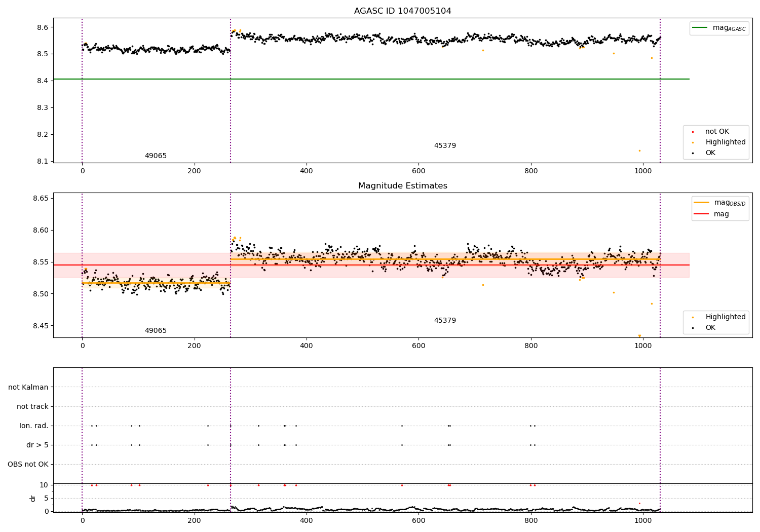760x532 pixels.
Task: Click the plot title "AGASC ID 1047005104"
Action: pos(403,11)
